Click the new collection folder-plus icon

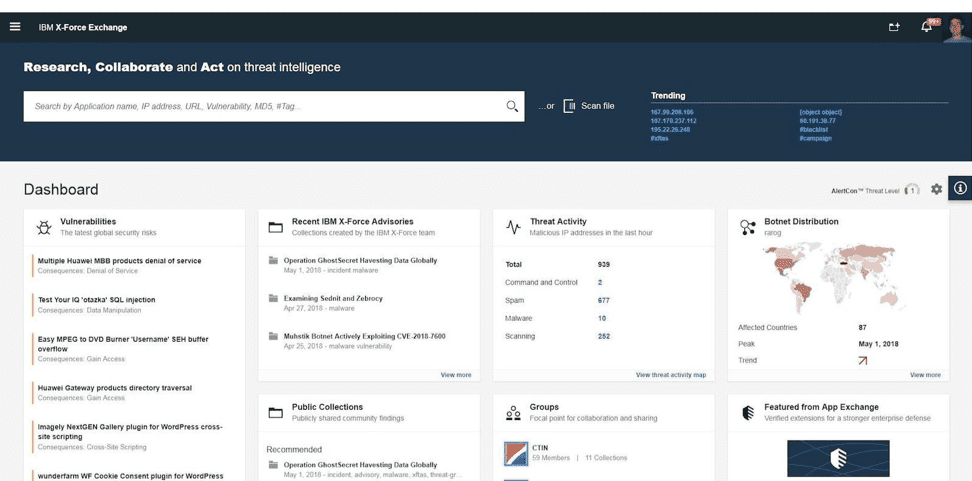click(894, 27)
